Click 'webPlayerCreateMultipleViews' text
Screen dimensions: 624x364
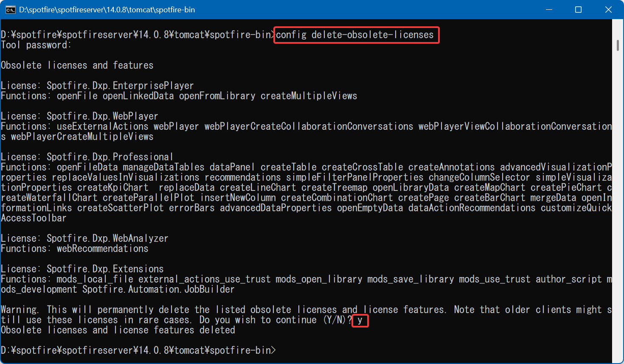tap(82, 137)
